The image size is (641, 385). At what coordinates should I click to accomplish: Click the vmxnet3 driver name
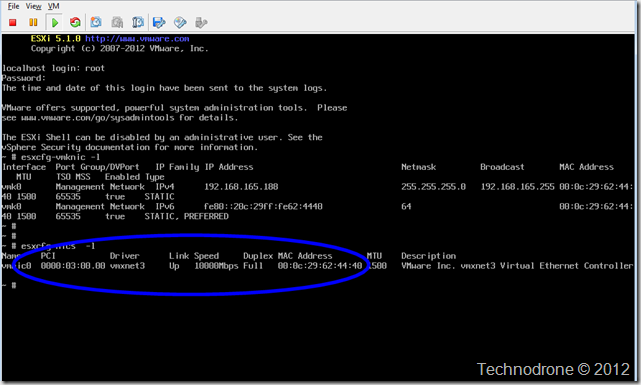click(x=127, y=266)
